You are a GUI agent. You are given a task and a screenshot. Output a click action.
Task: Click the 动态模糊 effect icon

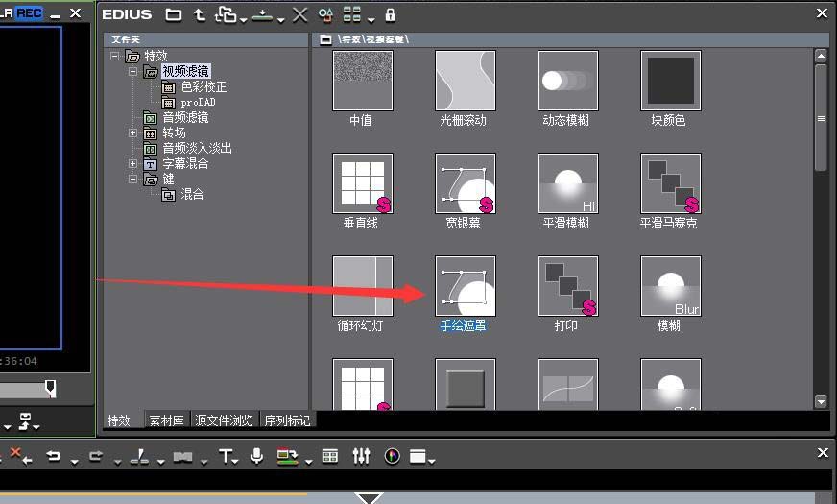pos(567,81)
